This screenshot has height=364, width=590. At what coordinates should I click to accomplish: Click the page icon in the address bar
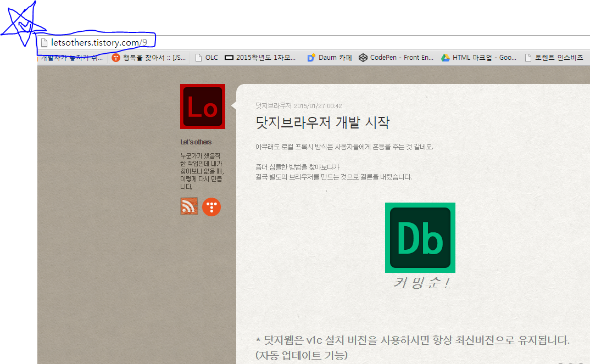click(x=44, y=42)
